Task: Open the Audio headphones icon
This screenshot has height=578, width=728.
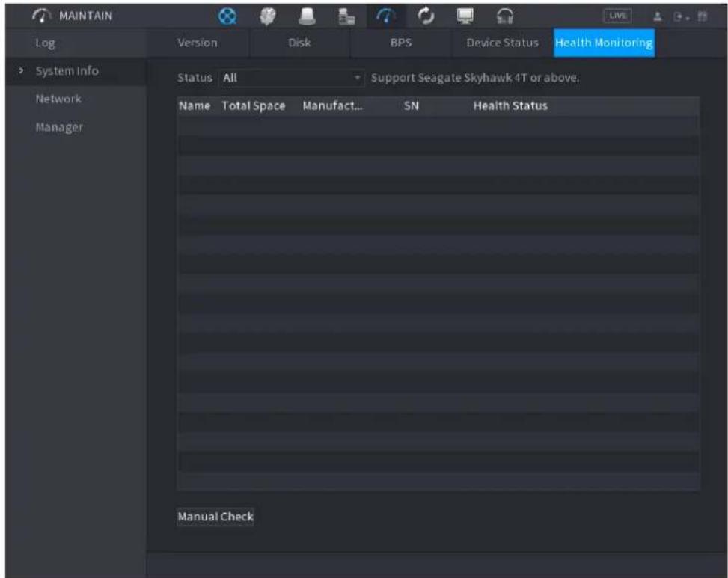Action: (x=505, y=16)
